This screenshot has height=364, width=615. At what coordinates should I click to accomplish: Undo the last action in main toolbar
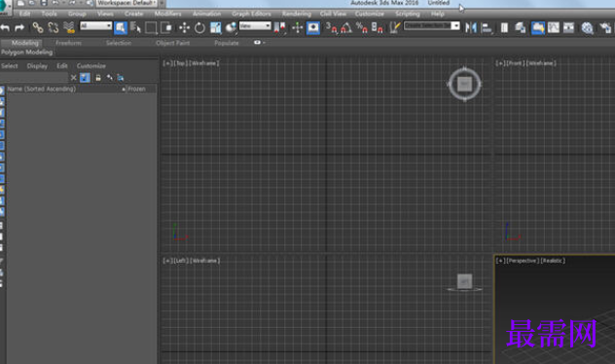point(5,28)
